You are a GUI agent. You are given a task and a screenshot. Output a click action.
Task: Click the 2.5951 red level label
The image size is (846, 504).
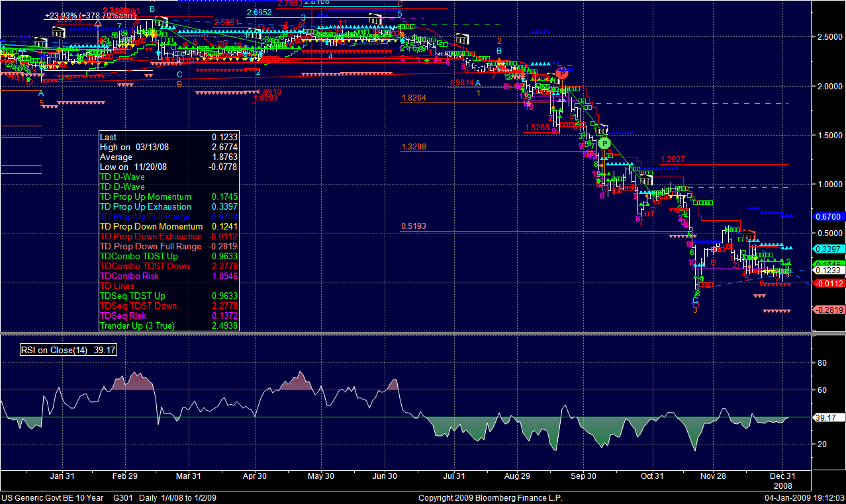227,22
